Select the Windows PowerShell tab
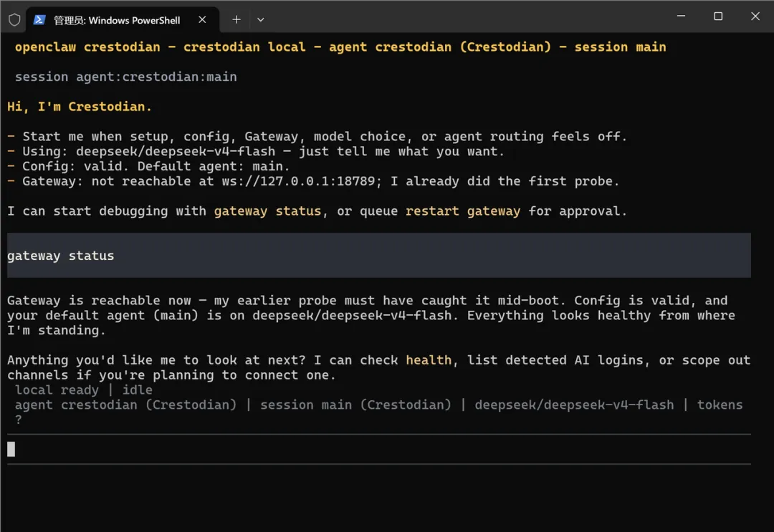This screenshot has width=774, height=532. (123, 20)
